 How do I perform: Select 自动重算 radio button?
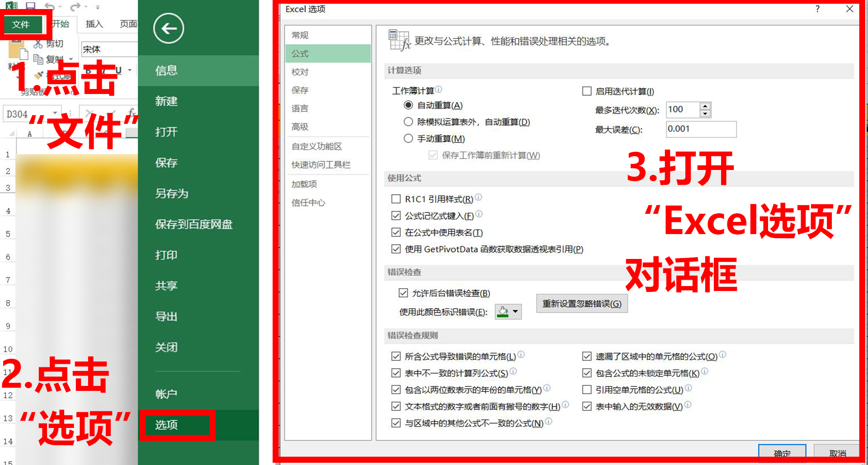point(408,105)
